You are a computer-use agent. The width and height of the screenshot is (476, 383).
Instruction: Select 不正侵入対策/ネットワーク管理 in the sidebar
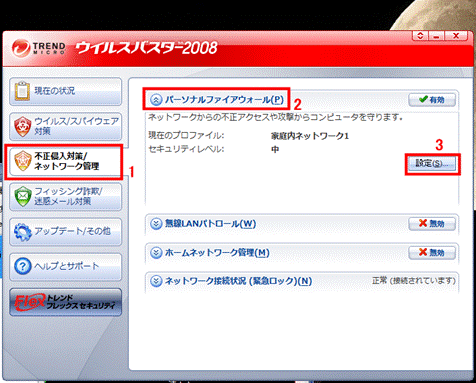pyautogui.click(x=65, y=162)
